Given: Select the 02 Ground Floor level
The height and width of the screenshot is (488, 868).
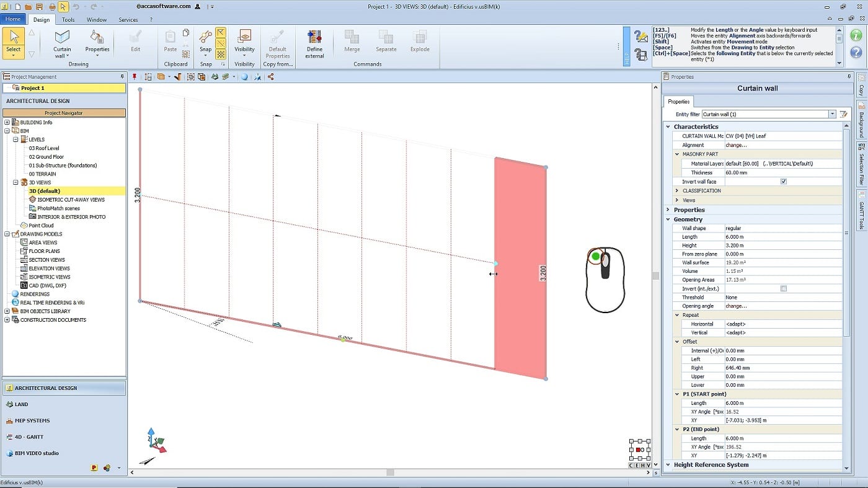Looking at the screenshot, I should (x=46, y=157).
